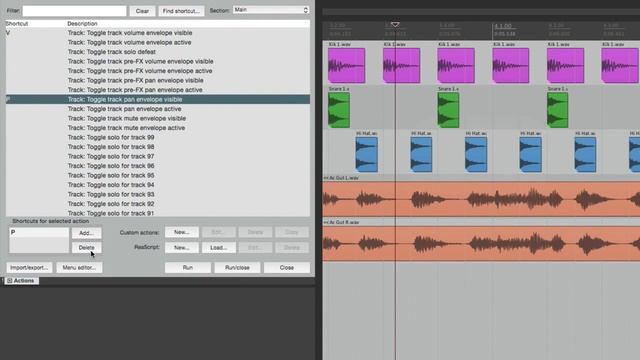Click Custom actions New button
The height and width of the screenshot is (360, 640).
[x=182, y=232]
